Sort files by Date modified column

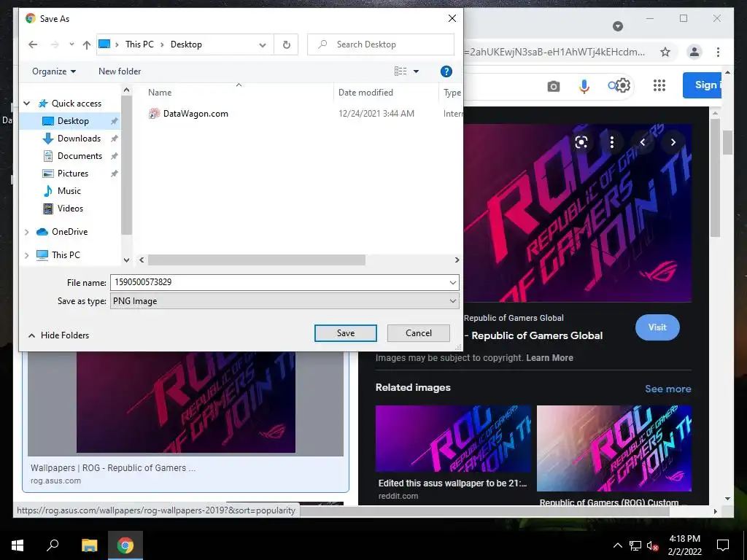click(365, 93)
